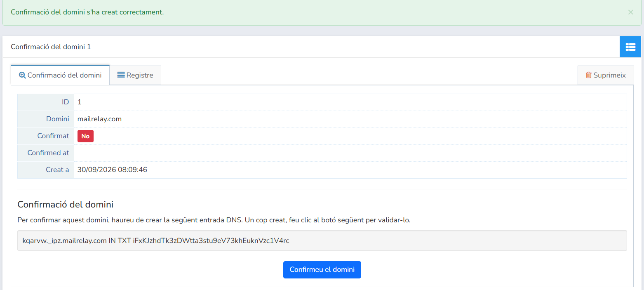The image size is (644, 290).
Task: Click the ID value 1
Action: [80, 102]
